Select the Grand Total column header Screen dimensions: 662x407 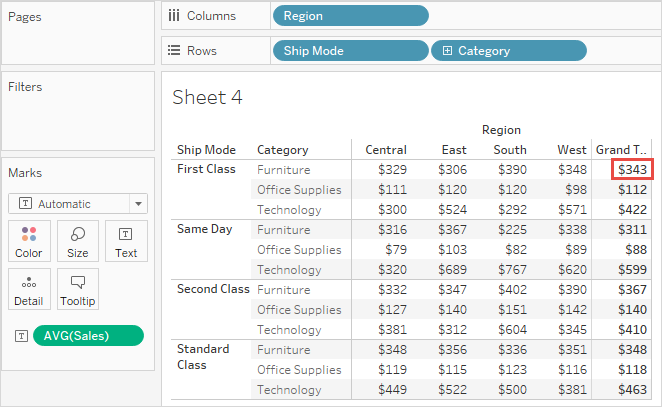(621, 150)
